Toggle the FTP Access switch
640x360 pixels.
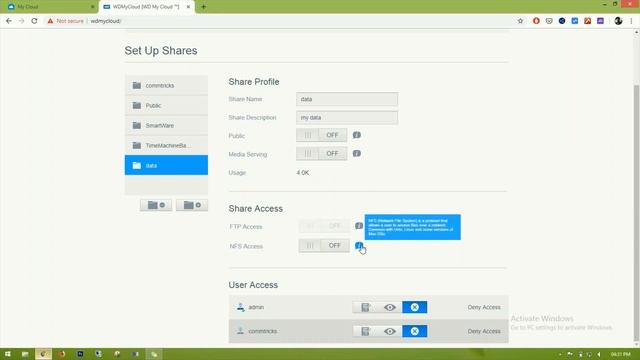(x=324, y=226)
